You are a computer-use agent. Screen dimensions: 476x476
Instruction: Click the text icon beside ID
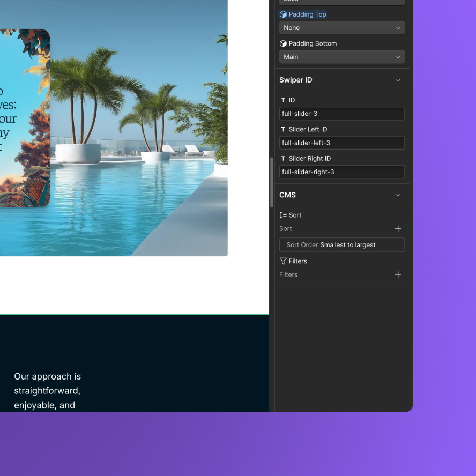point(283,100)
